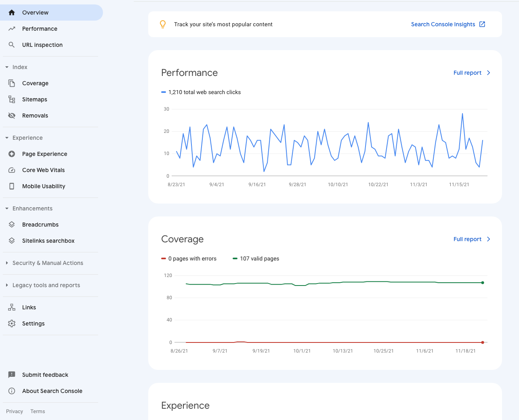This screenshot has width=519, height=420.
Task: Click the URL inspection magnifier icon
Action: (12, 45)
